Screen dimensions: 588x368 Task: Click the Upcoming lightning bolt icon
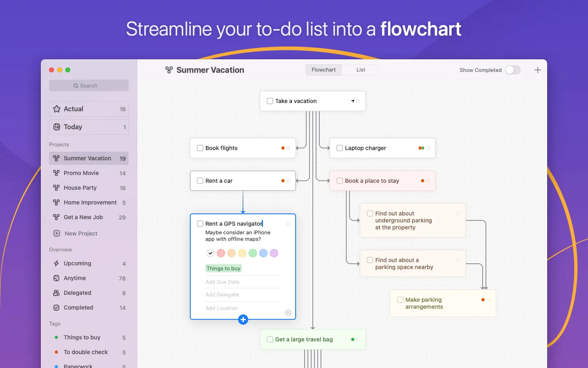pos(56,263)
